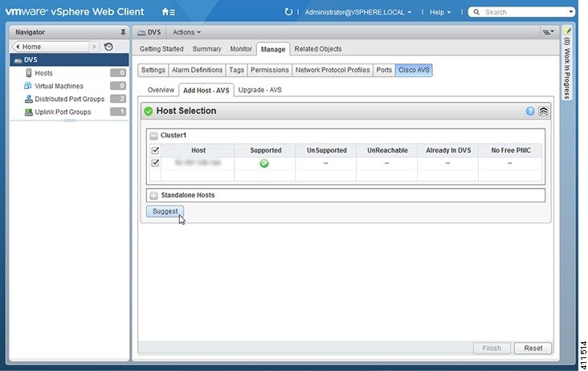Select DVS in the Navigator tree

pyautogui.click(x=69, y=60)
